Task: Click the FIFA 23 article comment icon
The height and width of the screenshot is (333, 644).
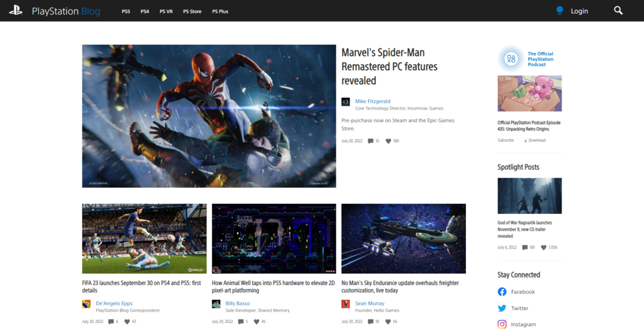Action: (111, 322)
